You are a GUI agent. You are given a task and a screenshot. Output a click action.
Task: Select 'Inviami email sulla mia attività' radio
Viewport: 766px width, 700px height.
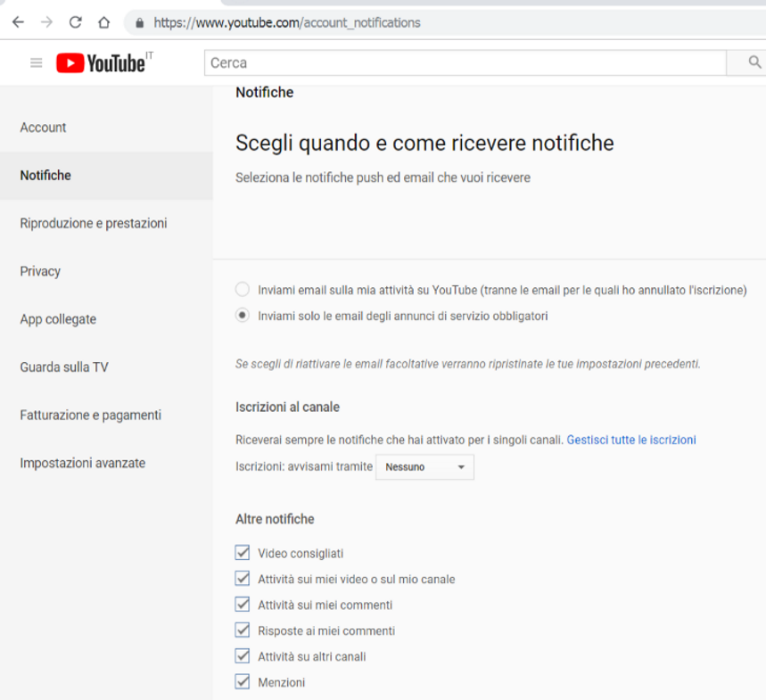(x=243, y=290)
